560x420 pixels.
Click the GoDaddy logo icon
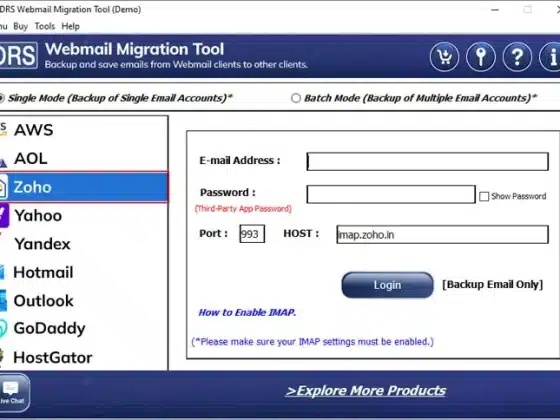point(3,328)
